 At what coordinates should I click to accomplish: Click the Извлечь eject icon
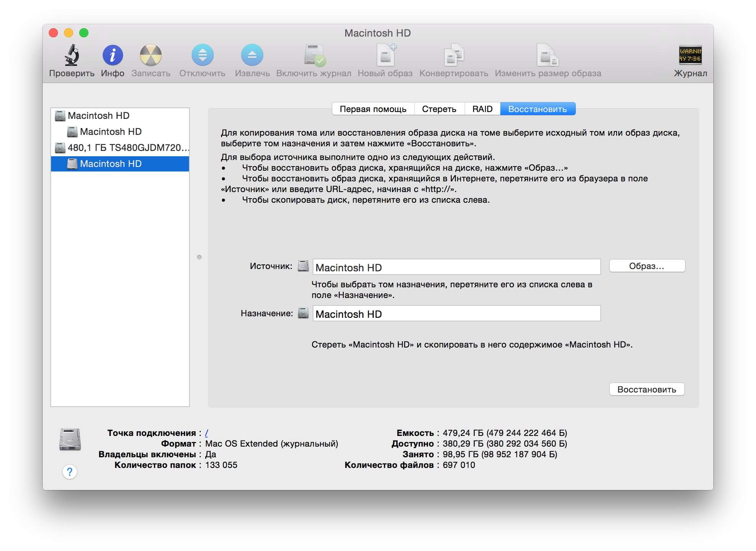pos(252,55)
